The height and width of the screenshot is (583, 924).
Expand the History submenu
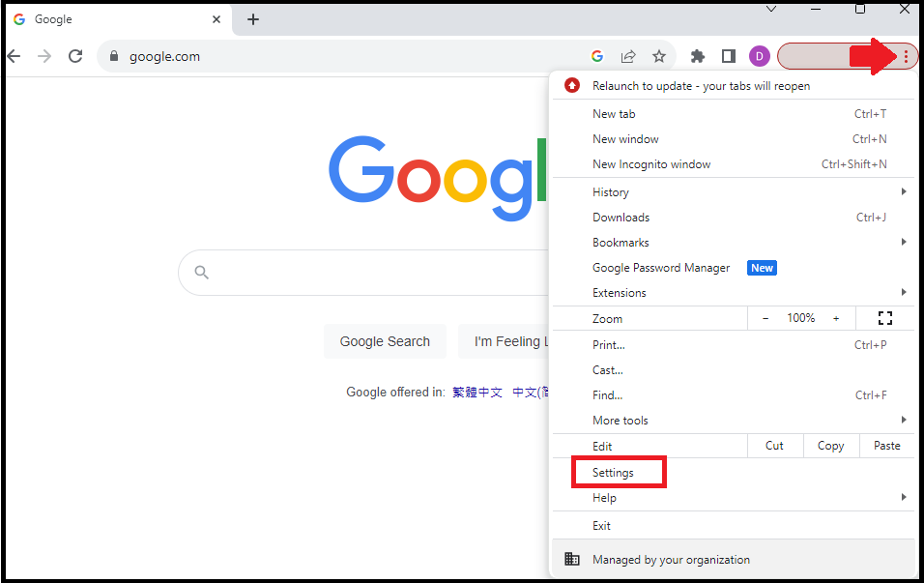point(734,192)
